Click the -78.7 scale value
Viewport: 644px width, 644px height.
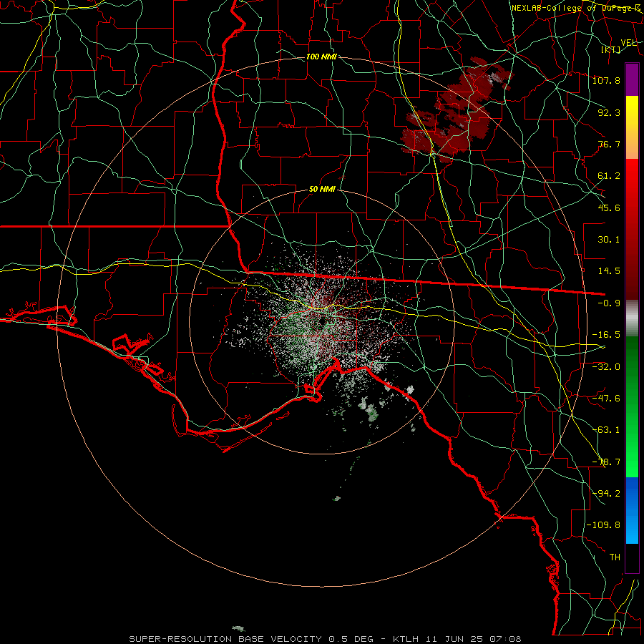(x=606, y=462)
